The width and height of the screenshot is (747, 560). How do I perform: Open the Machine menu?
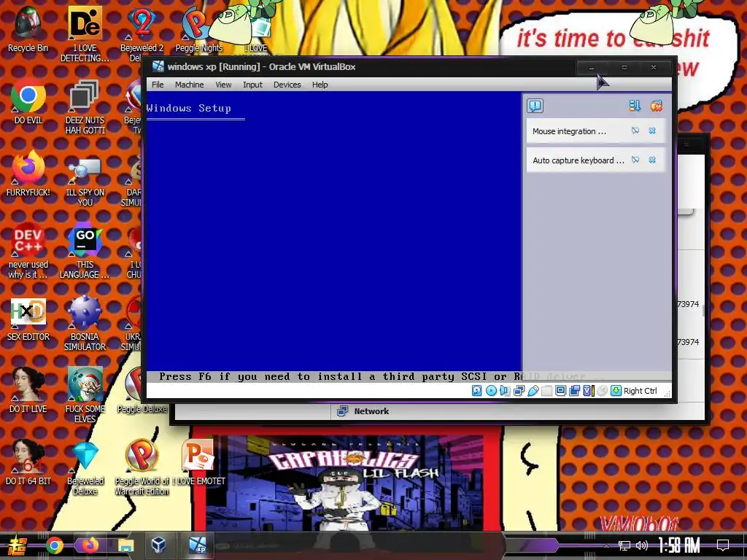click(189, 85)
